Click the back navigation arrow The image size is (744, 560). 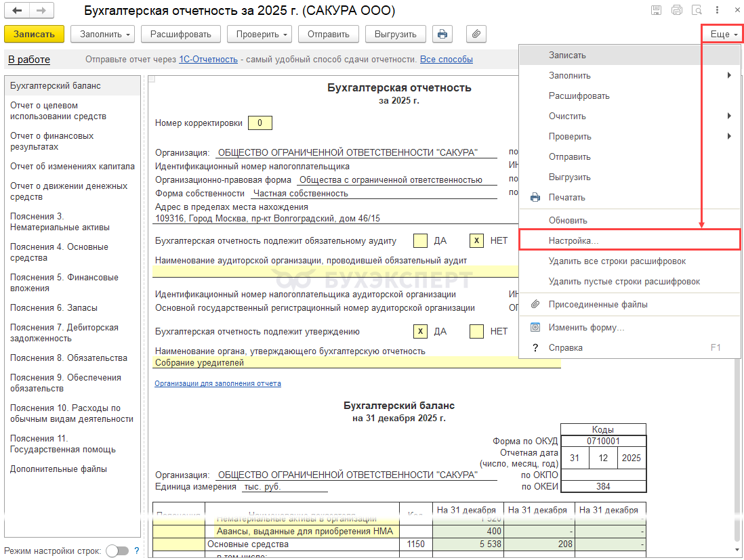[17, 11]
